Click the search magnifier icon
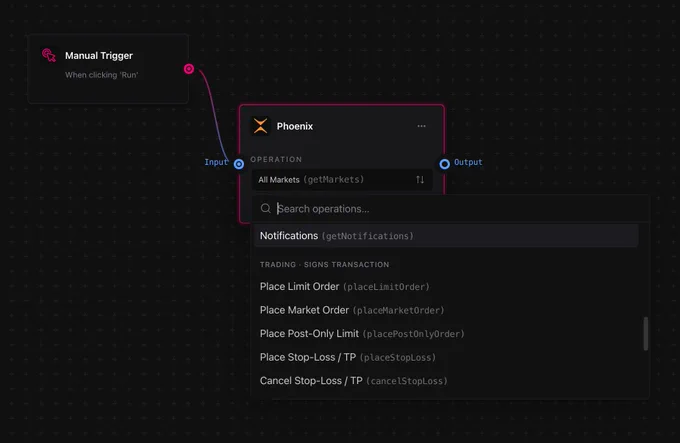The width and height of the screenshot is (680, 443). (265, 208)
